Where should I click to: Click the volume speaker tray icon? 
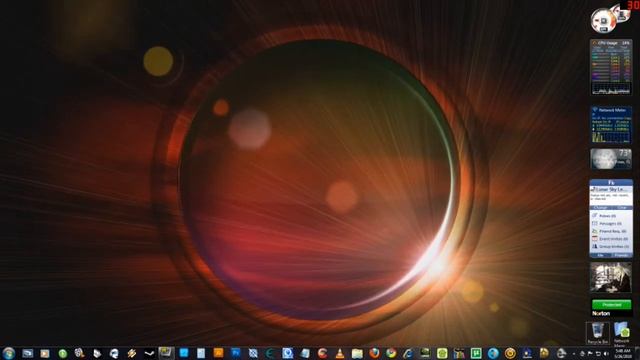click(606, 354)
